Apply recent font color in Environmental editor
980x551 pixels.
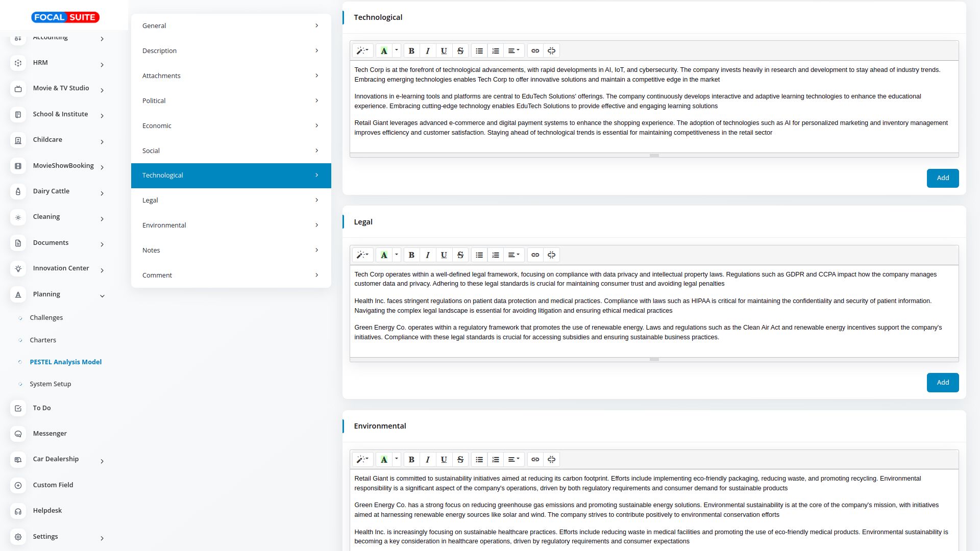(x=384, y=460)
